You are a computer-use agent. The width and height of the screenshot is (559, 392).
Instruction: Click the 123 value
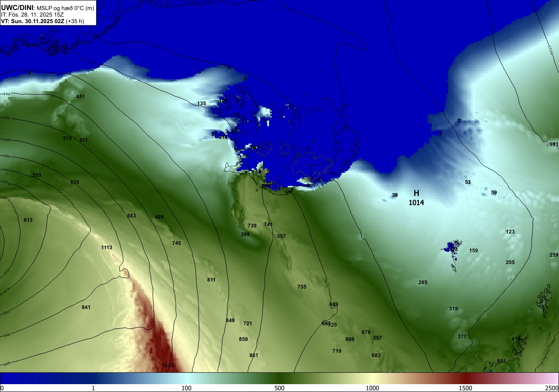click(510, 232)
